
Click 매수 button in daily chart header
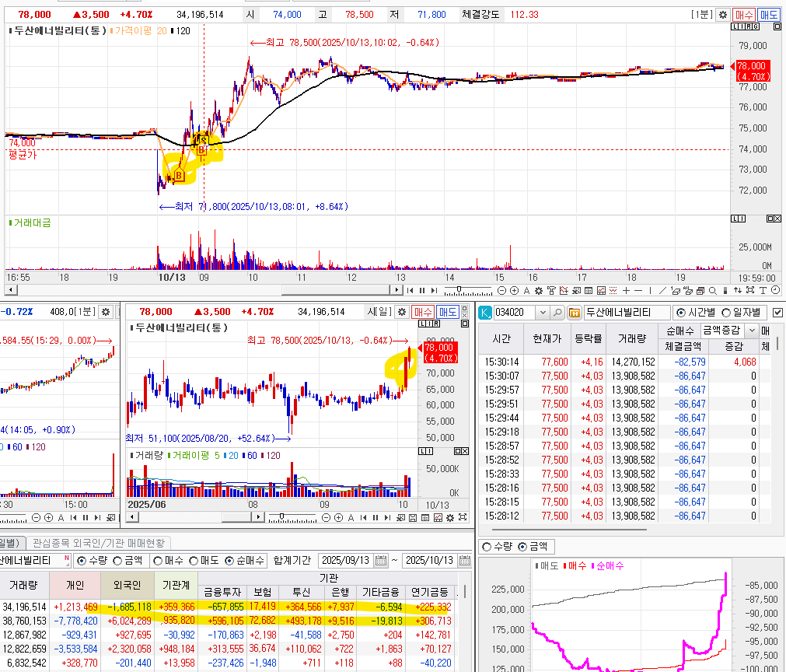[423, 312]
